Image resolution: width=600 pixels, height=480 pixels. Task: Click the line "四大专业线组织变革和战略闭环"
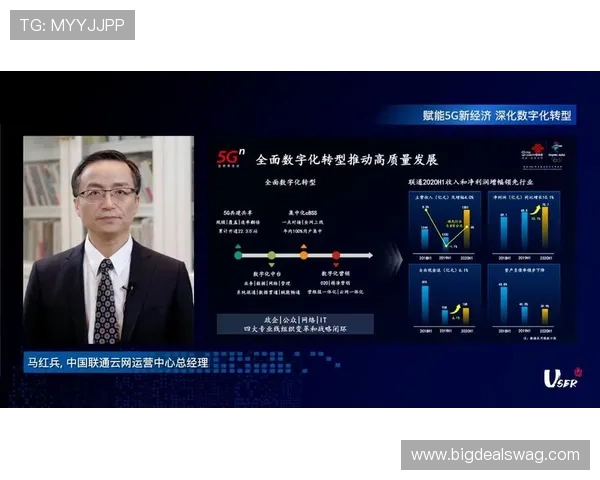tap(295, 329)
